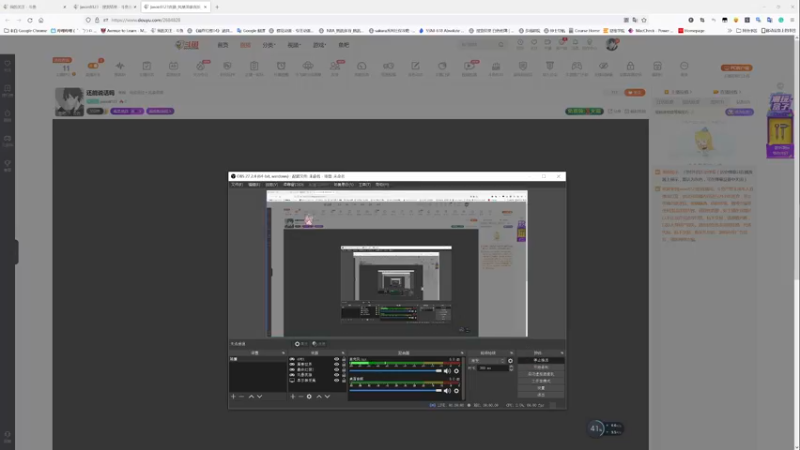800x450 pixels.
Task: Click topmost icon in Douyu left sidebar
Action: (7, 64)
